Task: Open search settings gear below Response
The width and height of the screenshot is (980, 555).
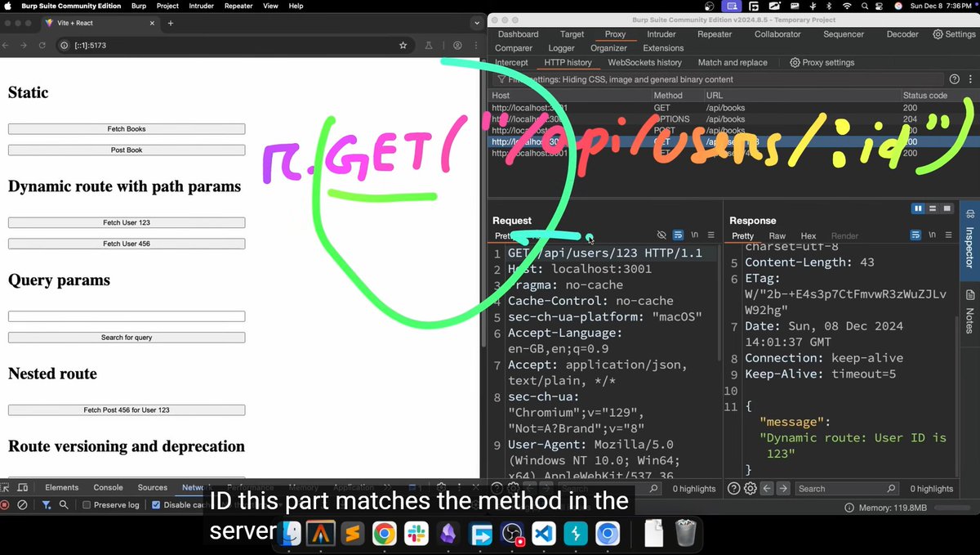Action: coord(750,488)
